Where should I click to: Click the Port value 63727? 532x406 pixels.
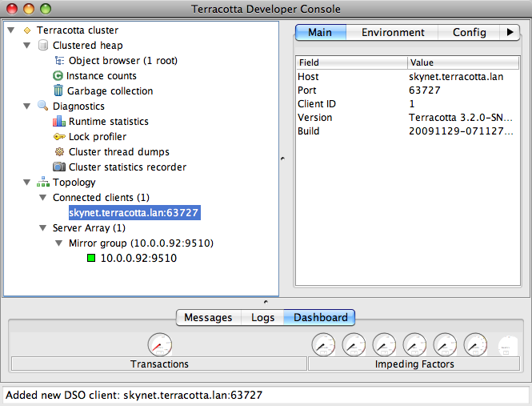[425, 90]
